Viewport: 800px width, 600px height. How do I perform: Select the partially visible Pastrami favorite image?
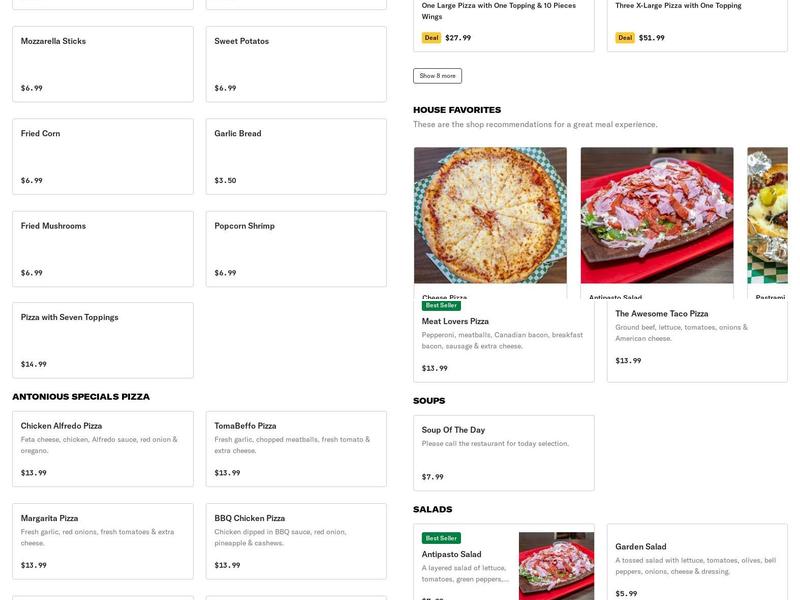[x=767, y=215]
